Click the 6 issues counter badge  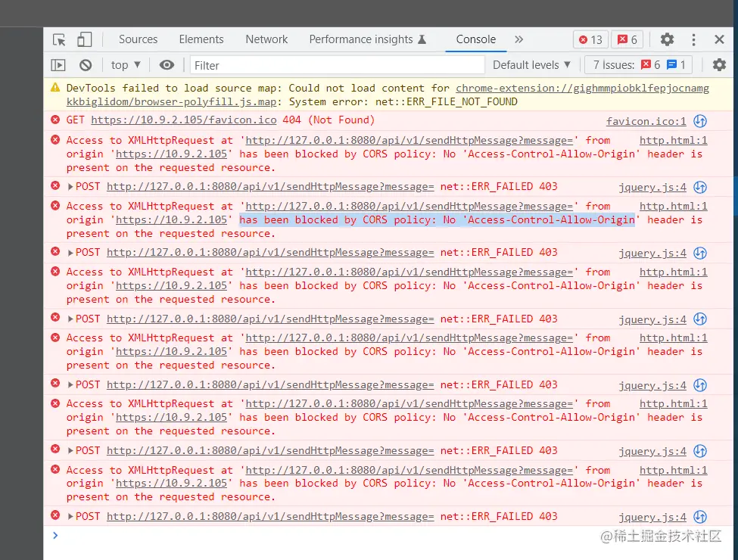627,40
